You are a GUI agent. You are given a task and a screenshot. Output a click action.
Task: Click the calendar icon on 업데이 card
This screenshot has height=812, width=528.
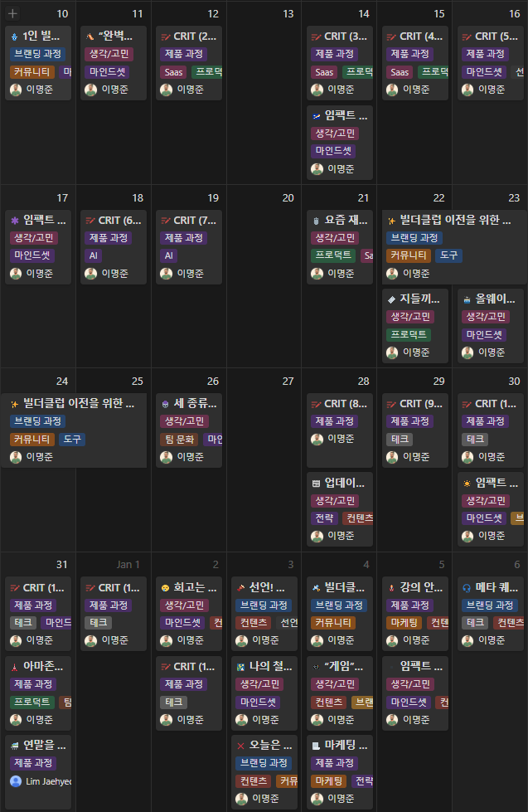pyautogui.click(x=316, y=483)
